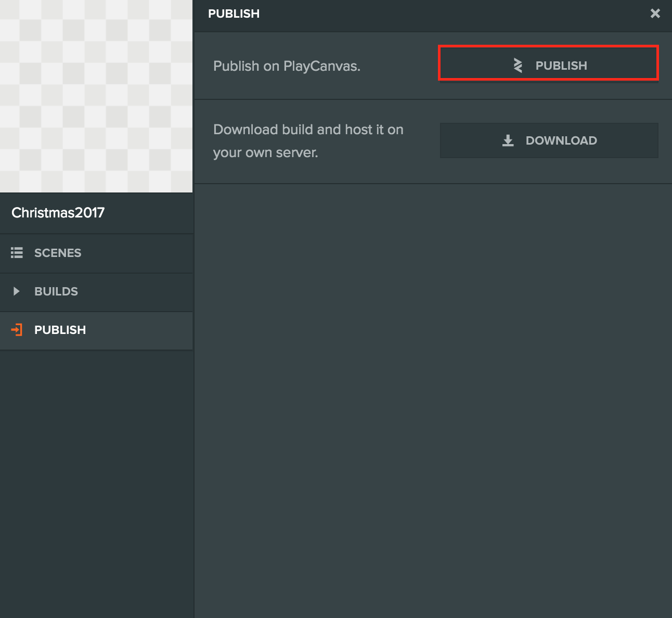Click the Scenes list icon
Viewport: 672px width, 618px height.
(17, 253)
